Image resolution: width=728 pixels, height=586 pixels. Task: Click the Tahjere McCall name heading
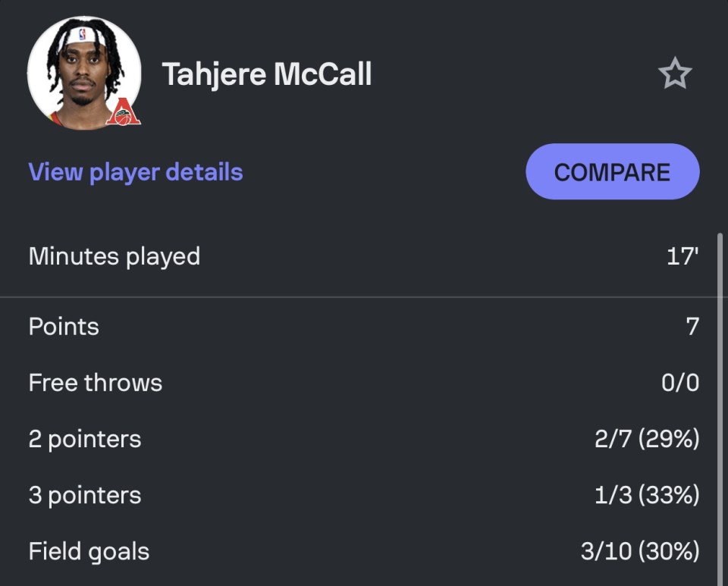pos(266,74)
